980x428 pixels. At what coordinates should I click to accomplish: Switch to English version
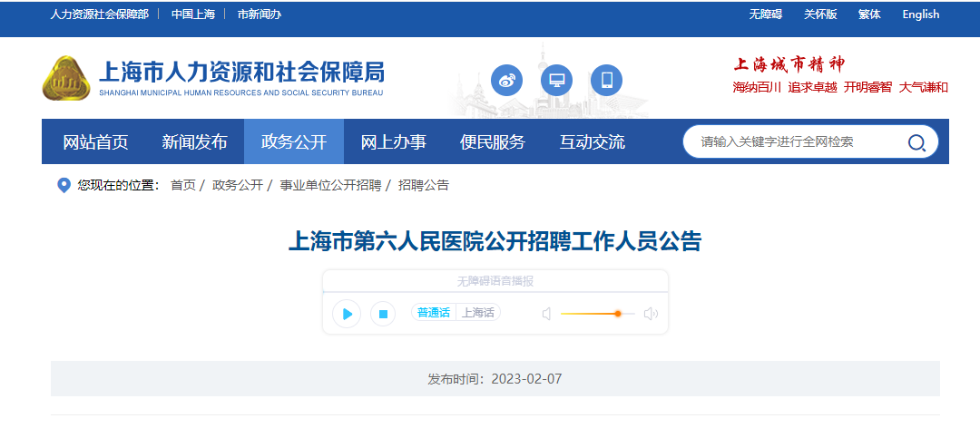click(x=921, y=15)
